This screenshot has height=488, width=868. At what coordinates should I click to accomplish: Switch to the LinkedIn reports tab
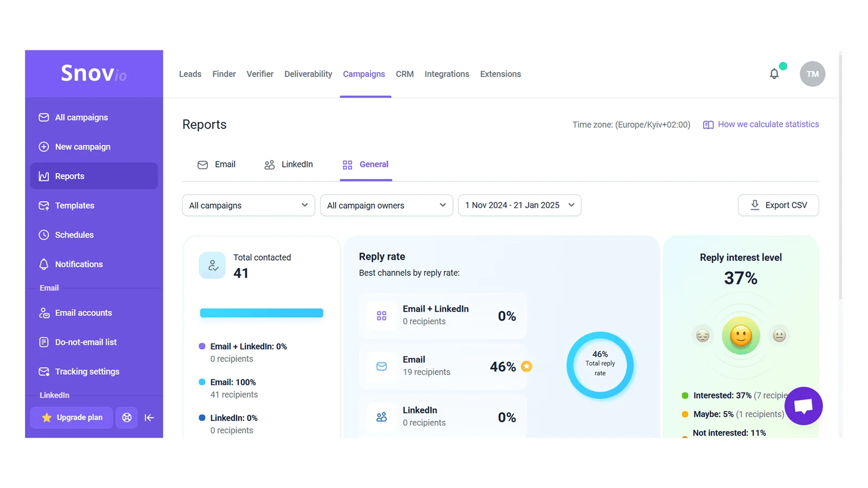pos(289,164)
